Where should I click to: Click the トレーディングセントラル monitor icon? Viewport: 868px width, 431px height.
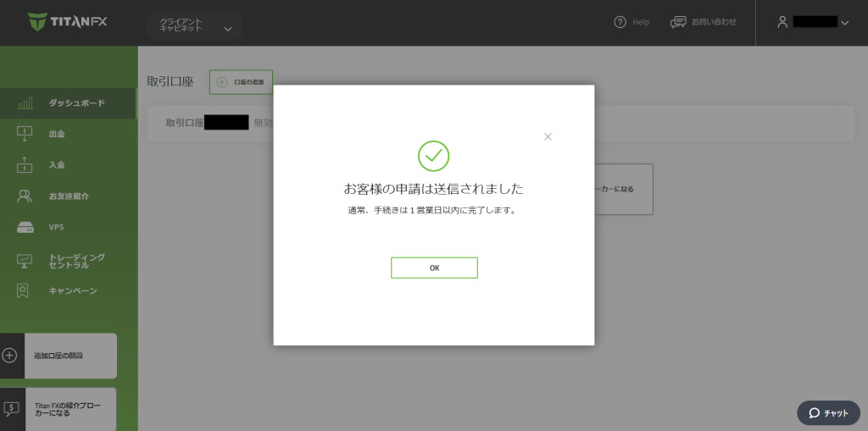tap(25, 261)
